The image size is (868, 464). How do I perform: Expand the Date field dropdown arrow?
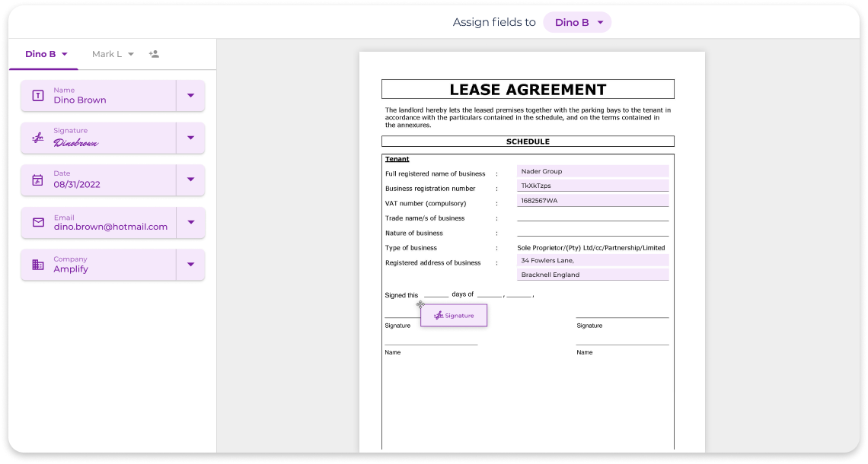(190, 180)
